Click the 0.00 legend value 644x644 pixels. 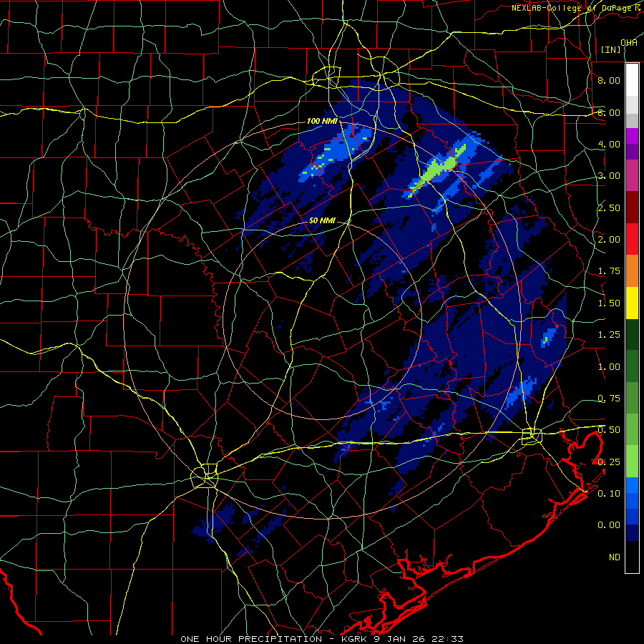click(x=609, y=525)
